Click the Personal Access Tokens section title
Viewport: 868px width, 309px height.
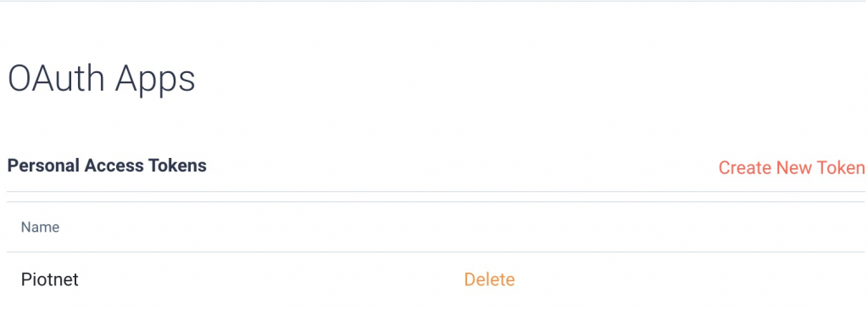107,166
